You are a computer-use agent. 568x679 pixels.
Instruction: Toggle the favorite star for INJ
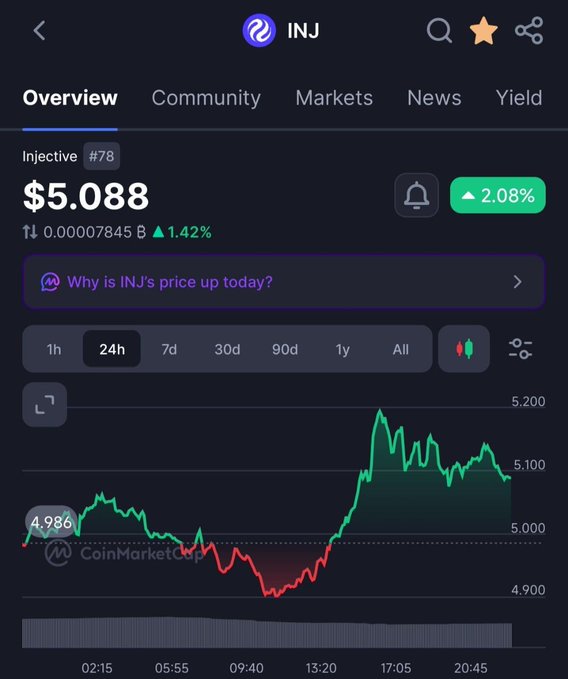484,31
